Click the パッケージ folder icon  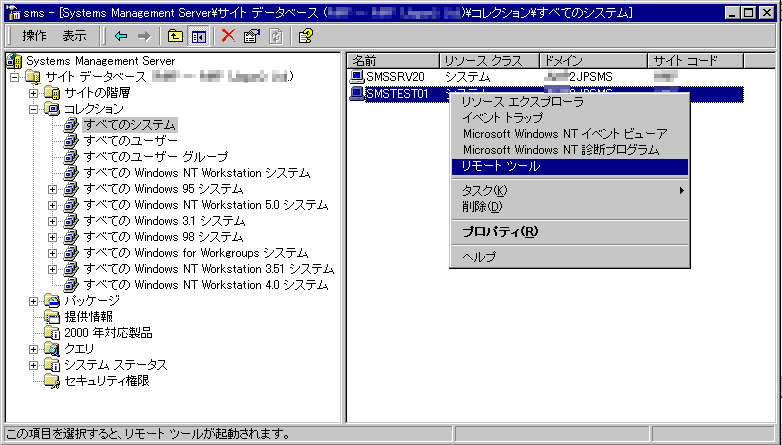pyautogui.click(x=52, y=301)
